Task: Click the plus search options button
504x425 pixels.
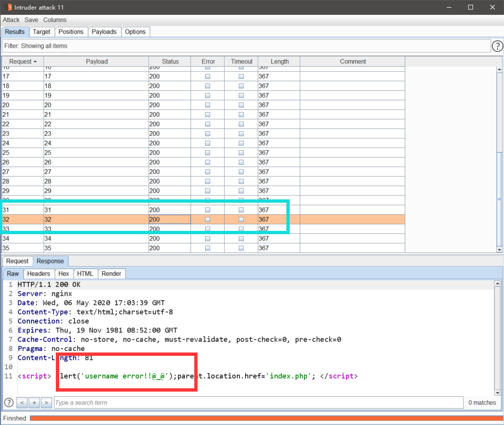Action: pyautogui.click(x=34, y=403)
